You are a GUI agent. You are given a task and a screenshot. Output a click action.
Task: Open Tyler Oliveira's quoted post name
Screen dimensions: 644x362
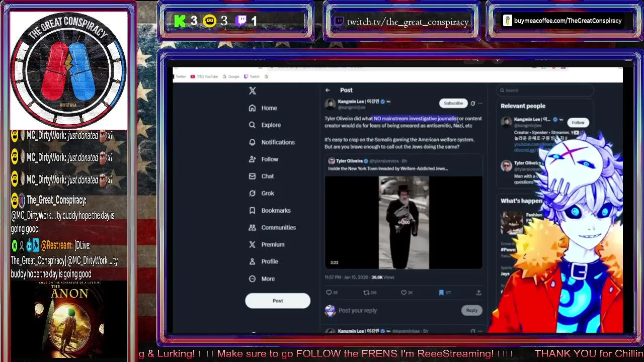[349, 161]
